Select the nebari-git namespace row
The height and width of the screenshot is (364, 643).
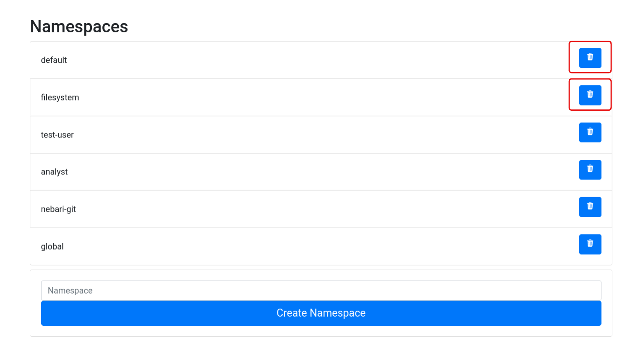[58, 209]
